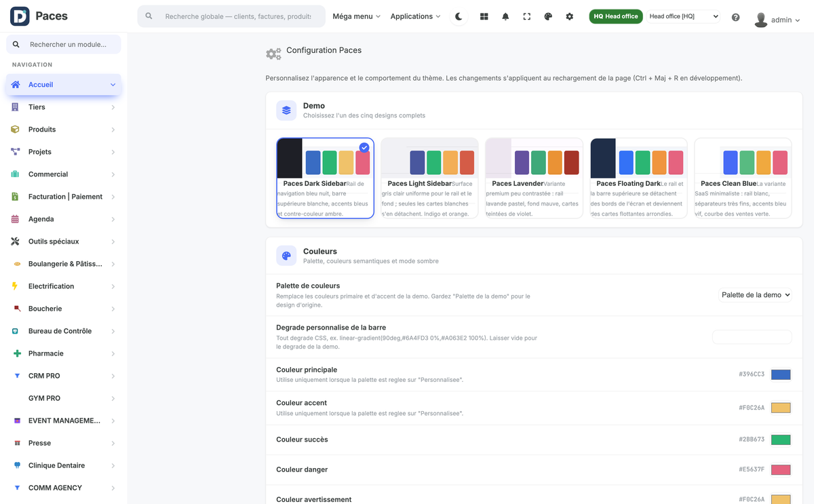Click the Demo section layers icon
The width and height of the screenshot is (814, 504).
tap(286, 111)
